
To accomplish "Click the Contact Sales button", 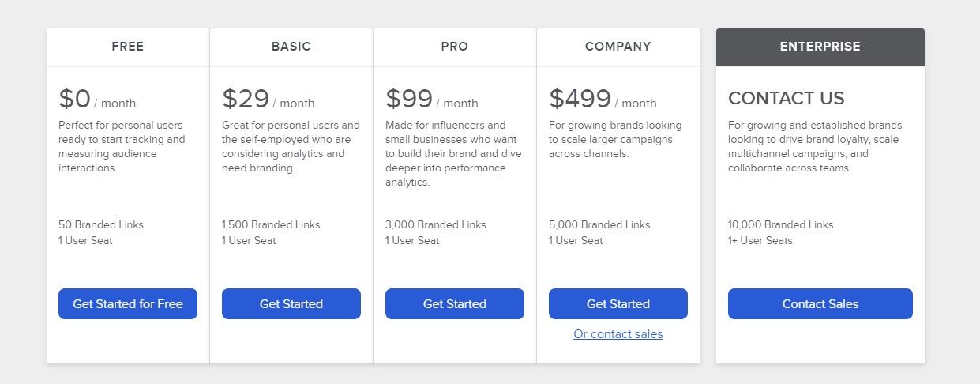I will coord(820,303).
